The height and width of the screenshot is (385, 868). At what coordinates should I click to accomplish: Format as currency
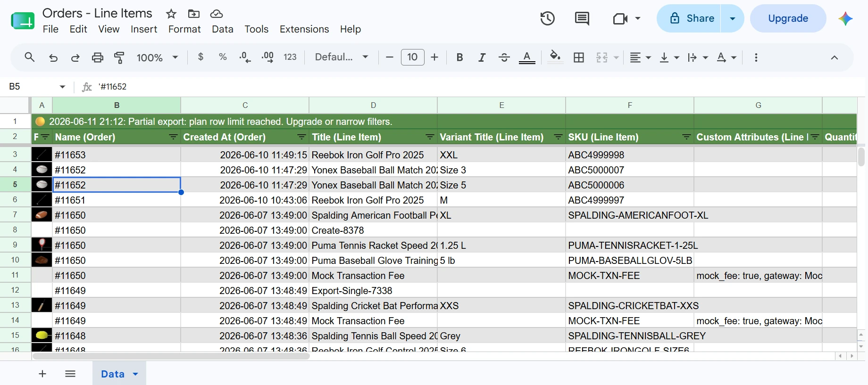(200, 57)
